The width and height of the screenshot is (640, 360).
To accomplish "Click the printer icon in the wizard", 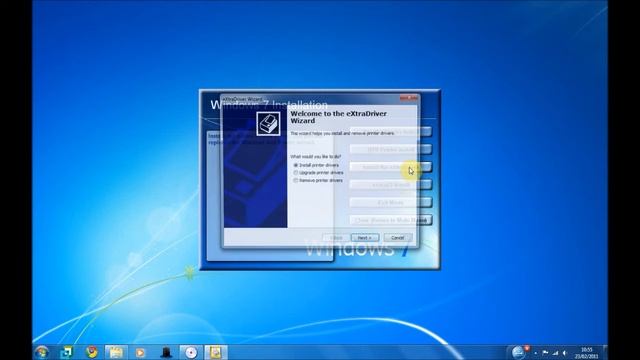I will tap(268, 124).
